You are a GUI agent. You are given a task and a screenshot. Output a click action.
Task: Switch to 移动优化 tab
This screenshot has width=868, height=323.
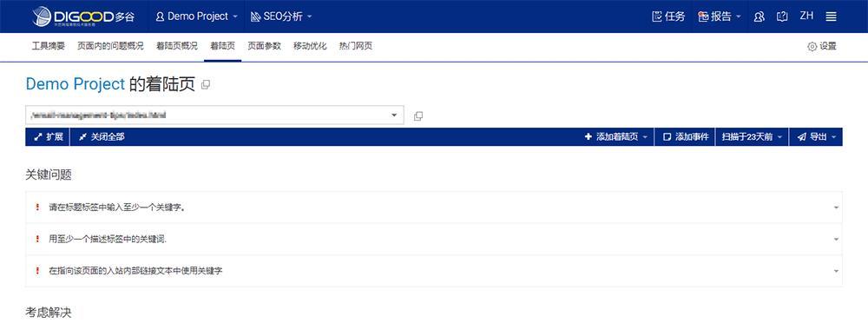pos(310,46)
